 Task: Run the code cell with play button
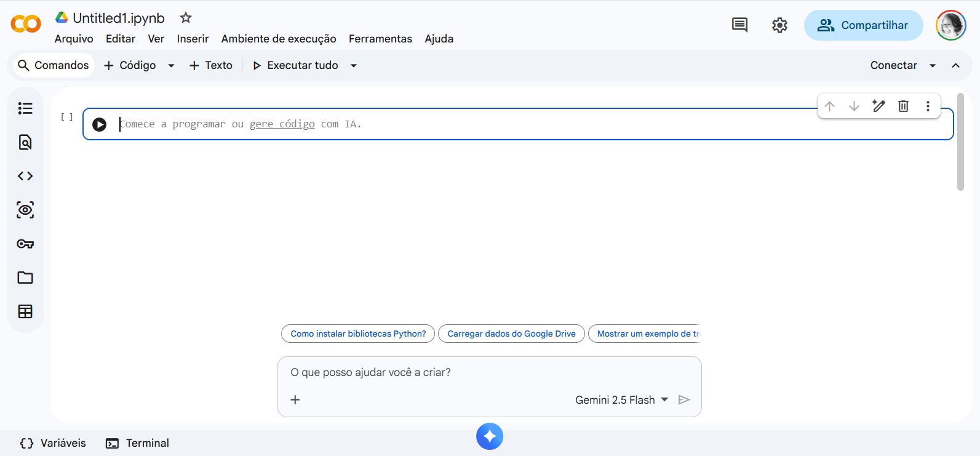(99, 124)
